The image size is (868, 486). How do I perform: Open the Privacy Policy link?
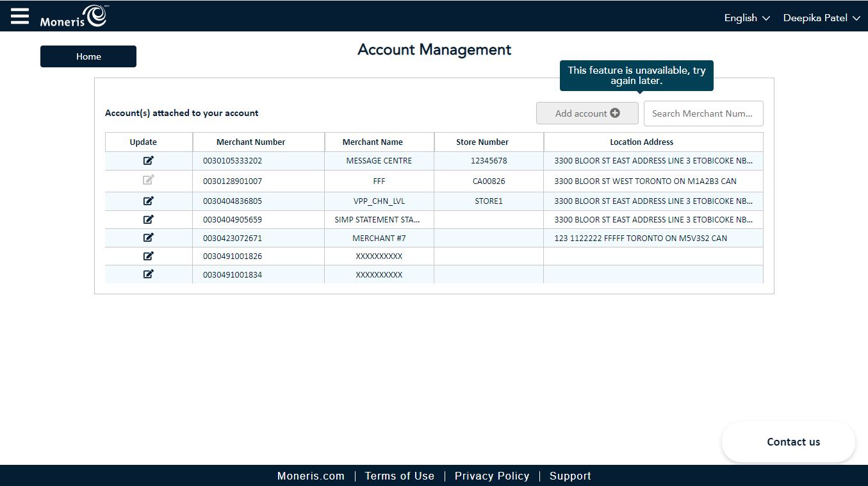[491, 476]
